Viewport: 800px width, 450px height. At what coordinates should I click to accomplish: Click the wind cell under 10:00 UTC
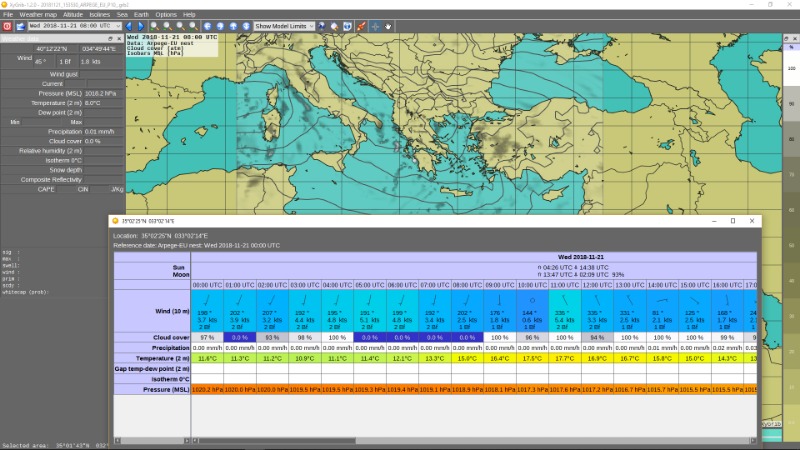(x=532, y=311)
